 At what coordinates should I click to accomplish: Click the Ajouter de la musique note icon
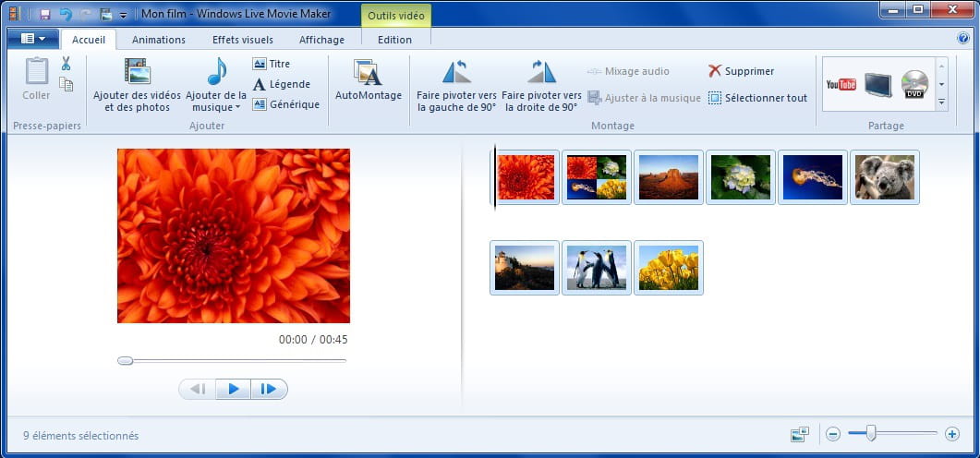click(216, 71)
